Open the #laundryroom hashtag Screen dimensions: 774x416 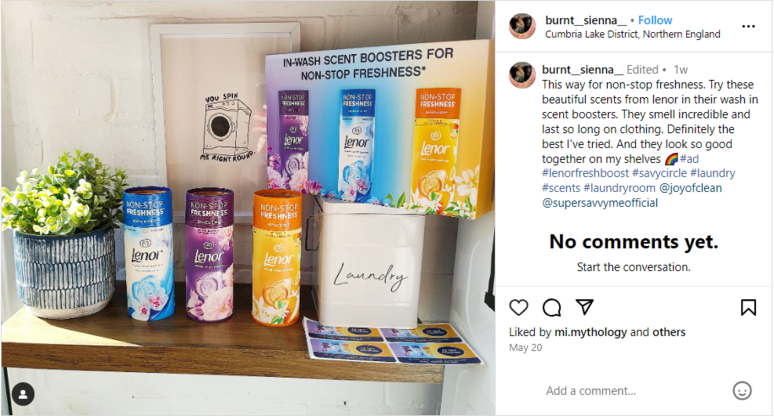(619, 188)
